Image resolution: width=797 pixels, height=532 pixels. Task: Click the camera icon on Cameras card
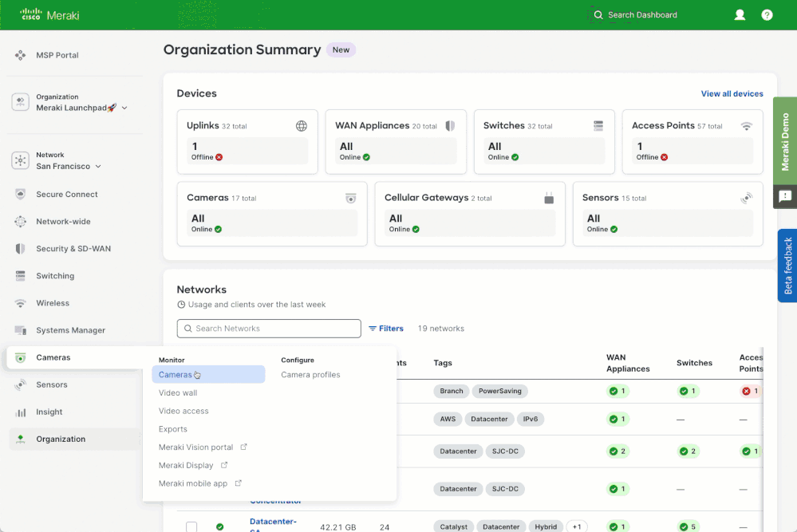[351, 198]
